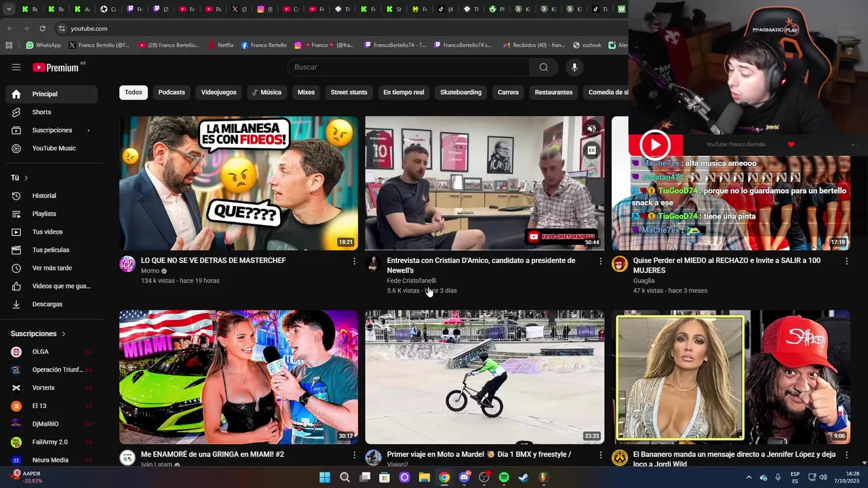The height and width of the screenshot is (488, 868).
Task: Click the YouTube Premium logo
Action: [57, 67]
